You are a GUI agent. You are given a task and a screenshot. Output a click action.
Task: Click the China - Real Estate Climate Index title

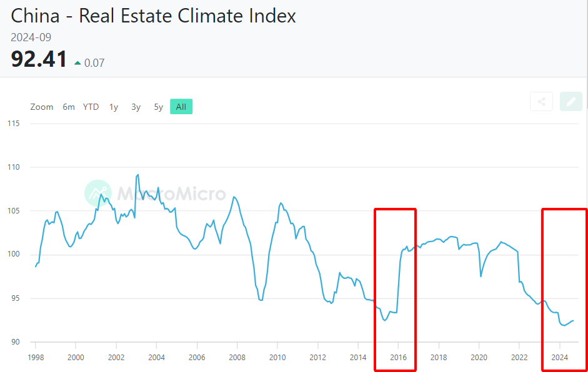154,16
